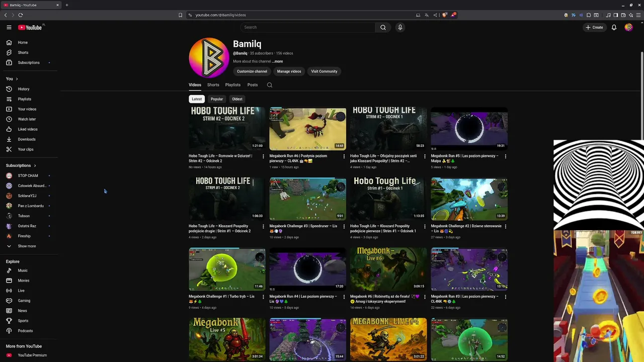Viewport: 644px width, 362px height.
Task: Click the translate icon in address bar
Action: pos(427,15)
